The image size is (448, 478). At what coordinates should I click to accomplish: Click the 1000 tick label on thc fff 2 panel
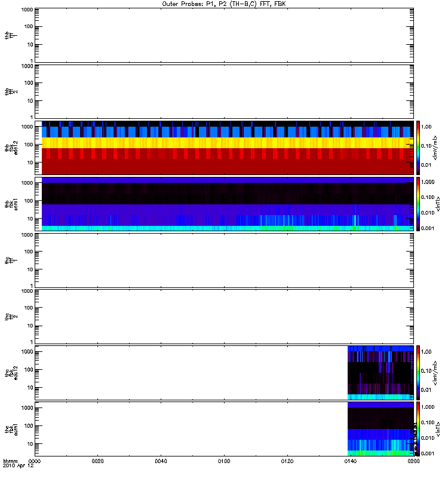27,291
